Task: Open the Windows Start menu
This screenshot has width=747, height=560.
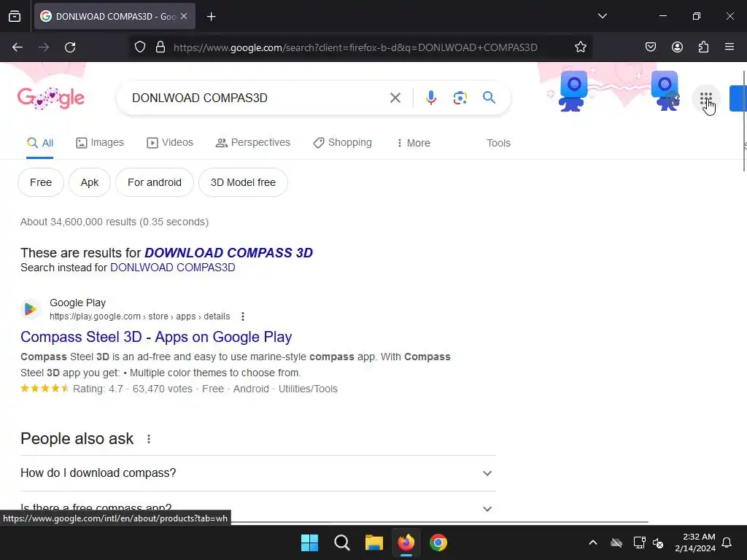Action: (x=309, y=542)
